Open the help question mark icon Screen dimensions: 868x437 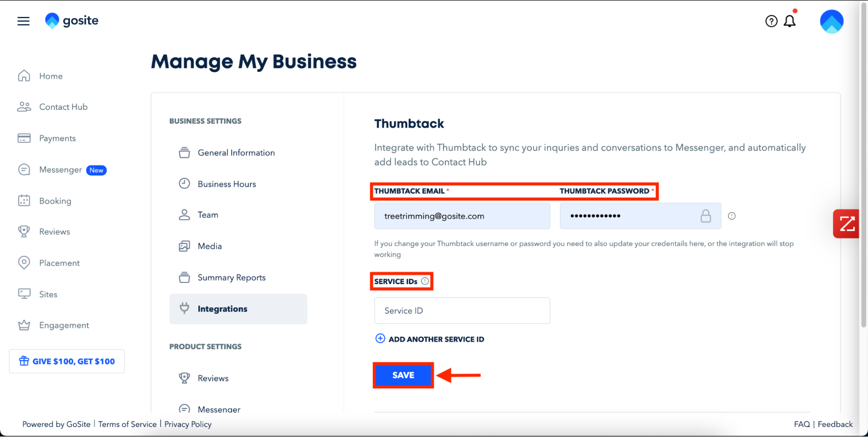(x=771, y=21)
